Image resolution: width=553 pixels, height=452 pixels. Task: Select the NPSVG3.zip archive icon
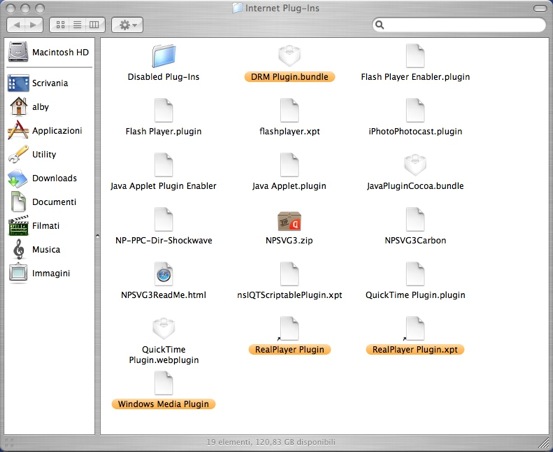pos(289,220)
